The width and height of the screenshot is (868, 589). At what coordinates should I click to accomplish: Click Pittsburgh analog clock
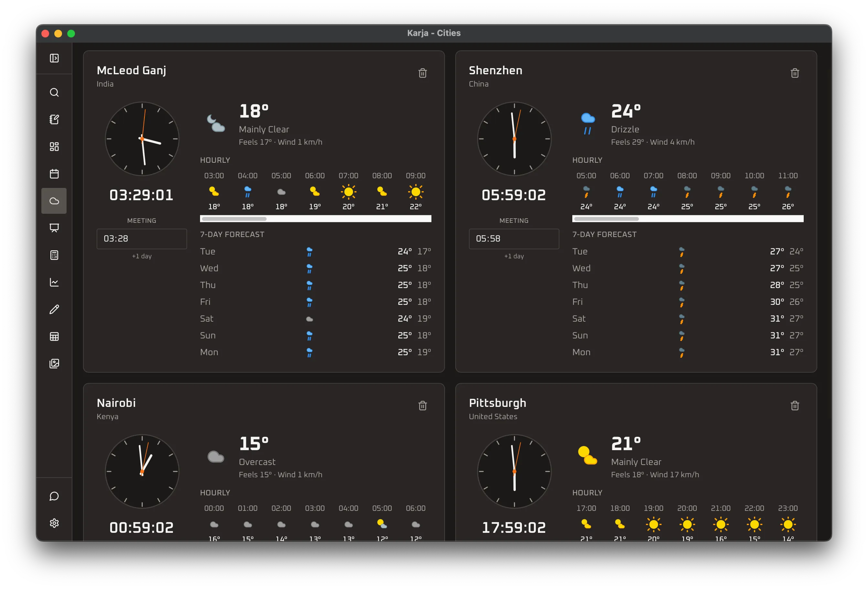coord(514,471)
